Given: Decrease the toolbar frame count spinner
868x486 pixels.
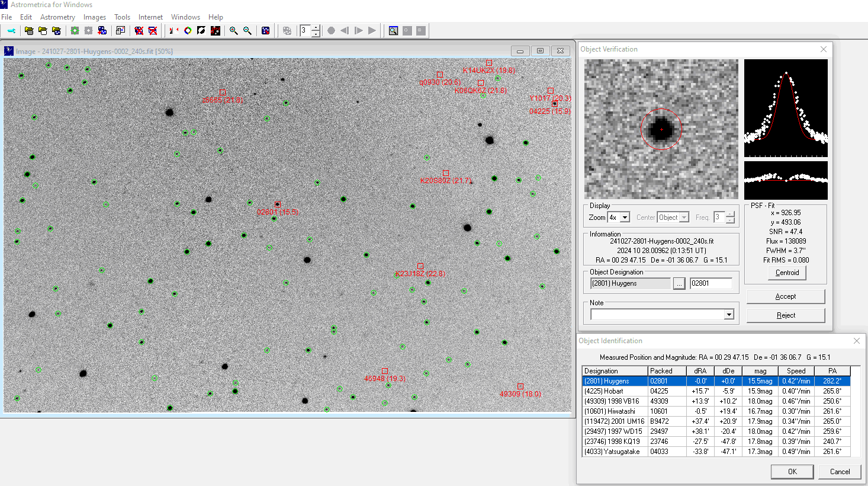Looking at the screenshot, I should click(x=316, y=34).
